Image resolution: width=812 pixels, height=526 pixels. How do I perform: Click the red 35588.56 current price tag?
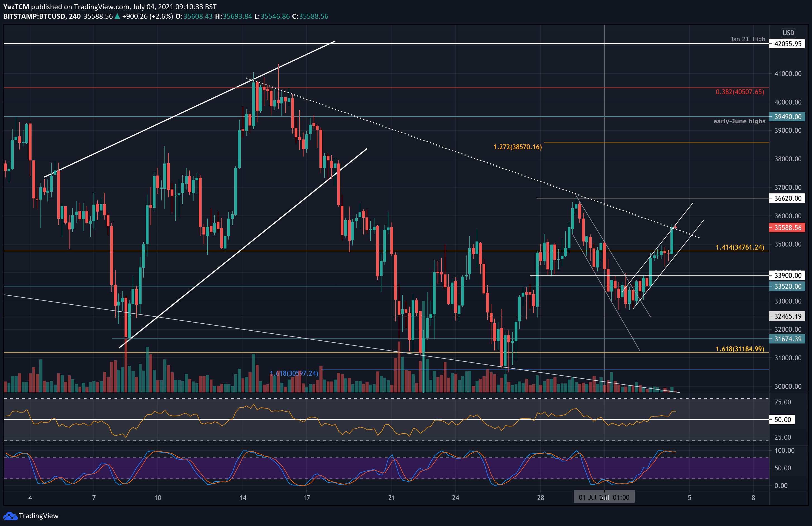(787, 228)
